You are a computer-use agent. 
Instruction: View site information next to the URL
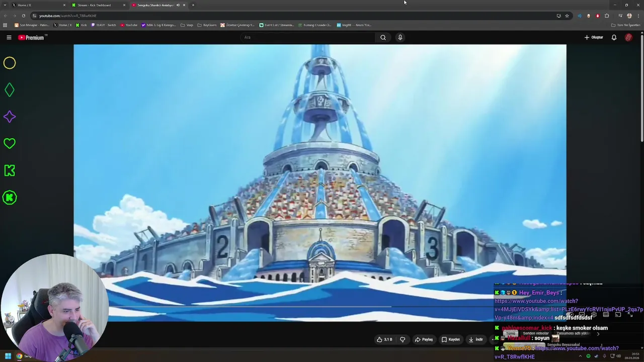pyautogui.click(x=34, y=16)
